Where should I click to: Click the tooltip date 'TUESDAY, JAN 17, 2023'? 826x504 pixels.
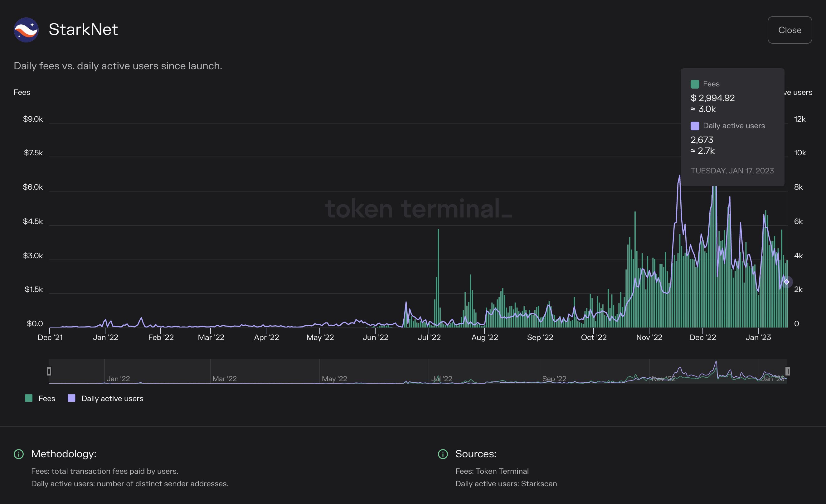[732, 171]
